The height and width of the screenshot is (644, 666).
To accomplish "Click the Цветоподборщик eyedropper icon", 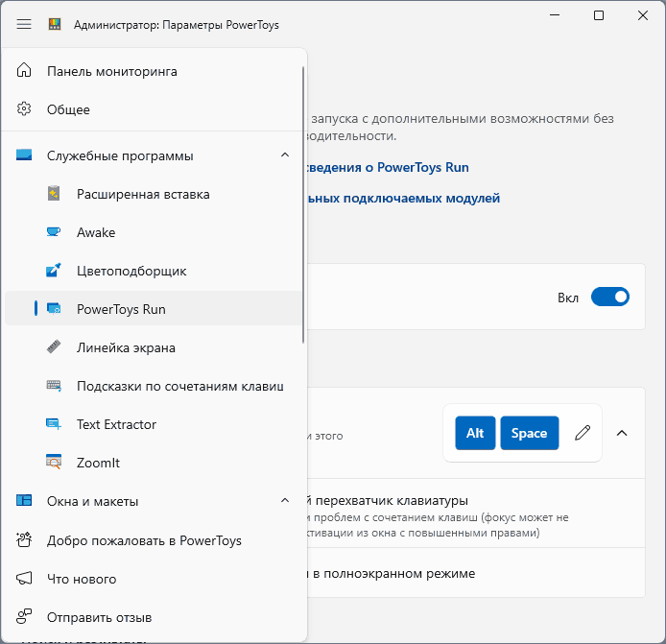I will pyautogui.click(x=54, y=271).
